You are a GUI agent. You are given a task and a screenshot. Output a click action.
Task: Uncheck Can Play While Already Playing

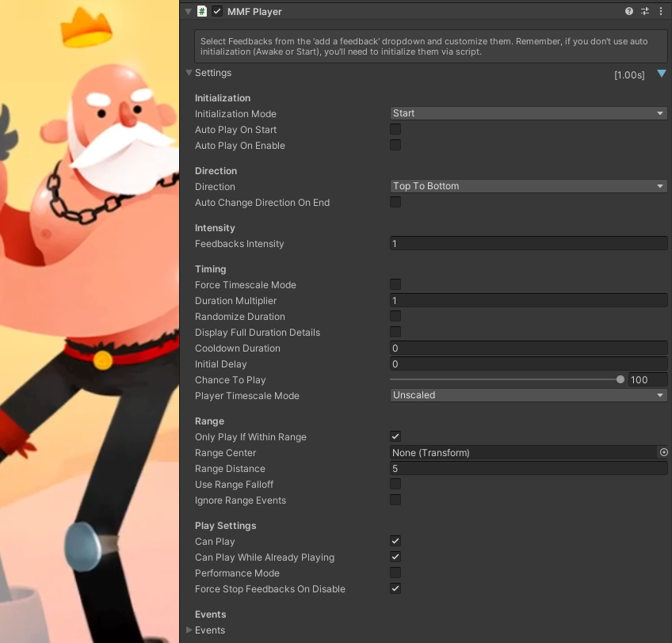tap(395, 557)
